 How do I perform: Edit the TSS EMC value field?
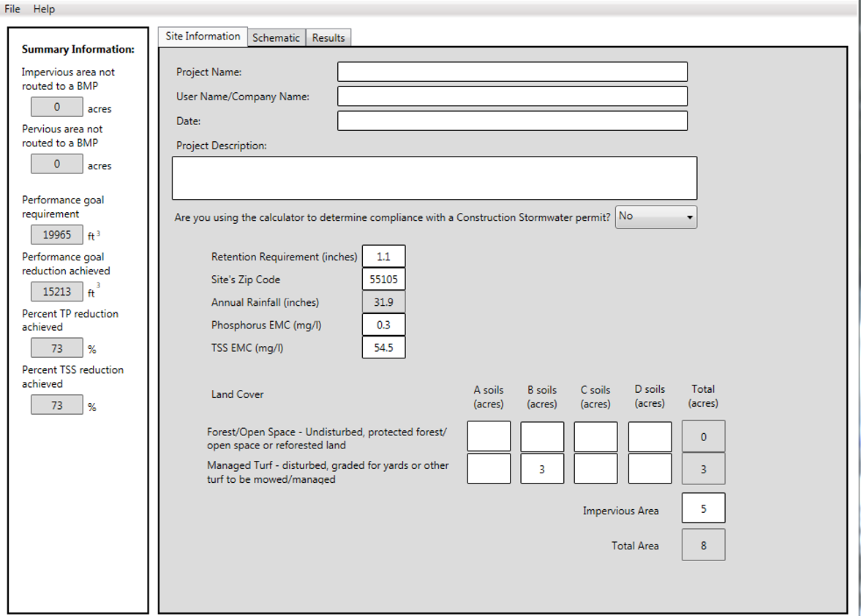pyautogui.click(x=383, y=348)
